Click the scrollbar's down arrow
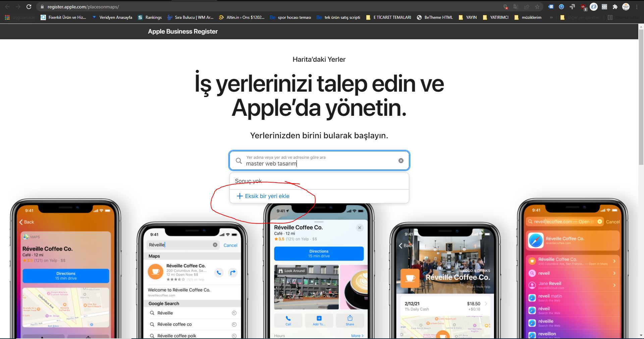Screen dimensions: 644x339 [641, 336]
